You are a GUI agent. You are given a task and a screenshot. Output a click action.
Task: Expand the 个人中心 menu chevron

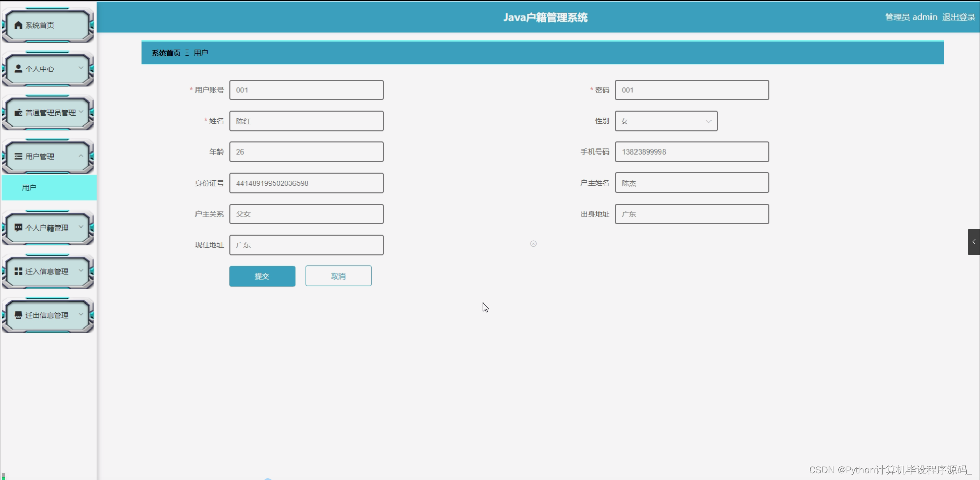(x=81, y=68)
